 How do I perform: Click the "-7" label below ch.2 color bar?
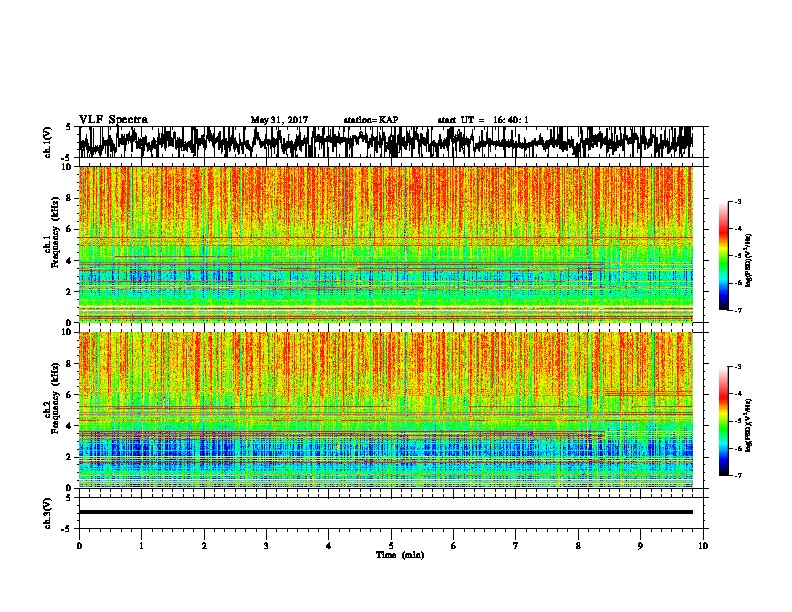738,475
